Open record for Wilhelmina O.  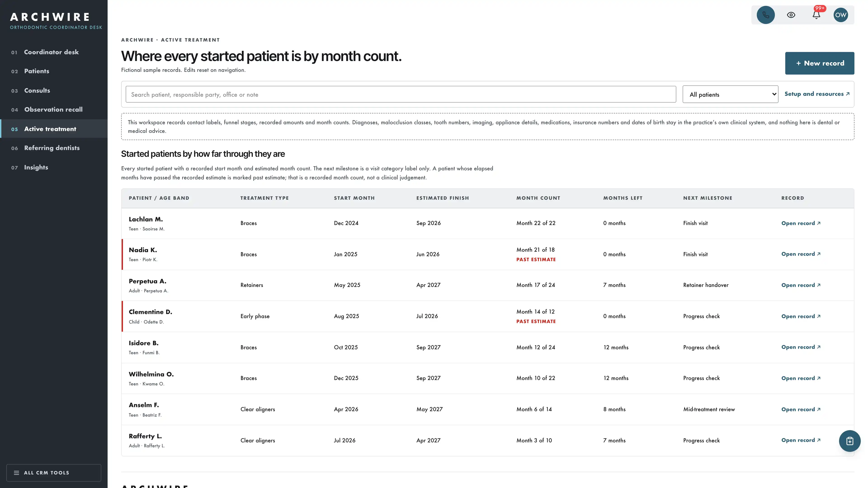click(x=801, y=378)
